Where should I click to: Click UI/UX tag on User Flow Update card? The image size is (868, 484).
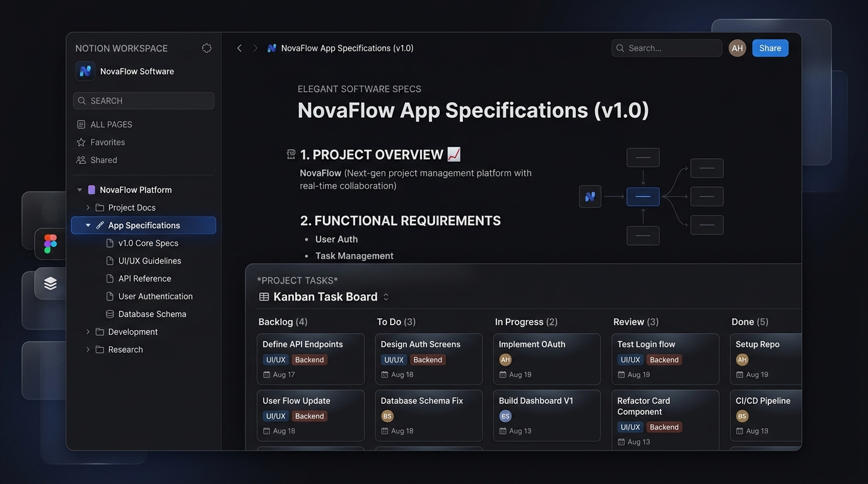click(x=276, y=416)
